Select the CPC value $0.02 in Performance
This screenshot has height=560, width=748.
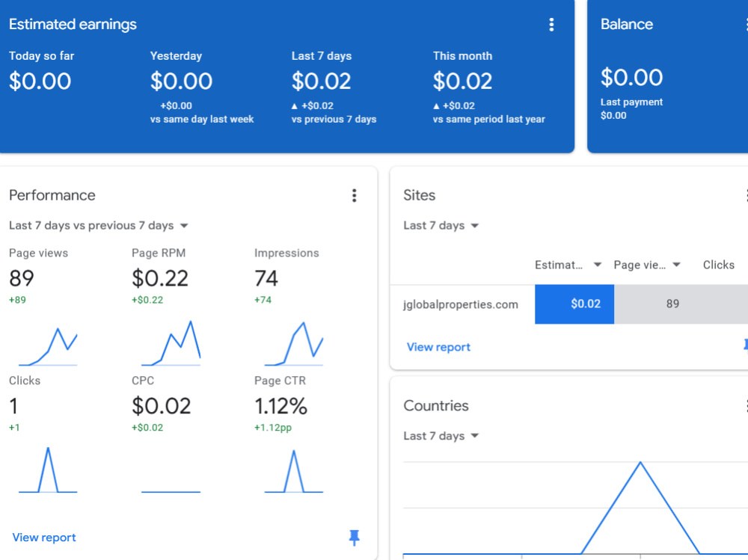[x=162, y=407]
